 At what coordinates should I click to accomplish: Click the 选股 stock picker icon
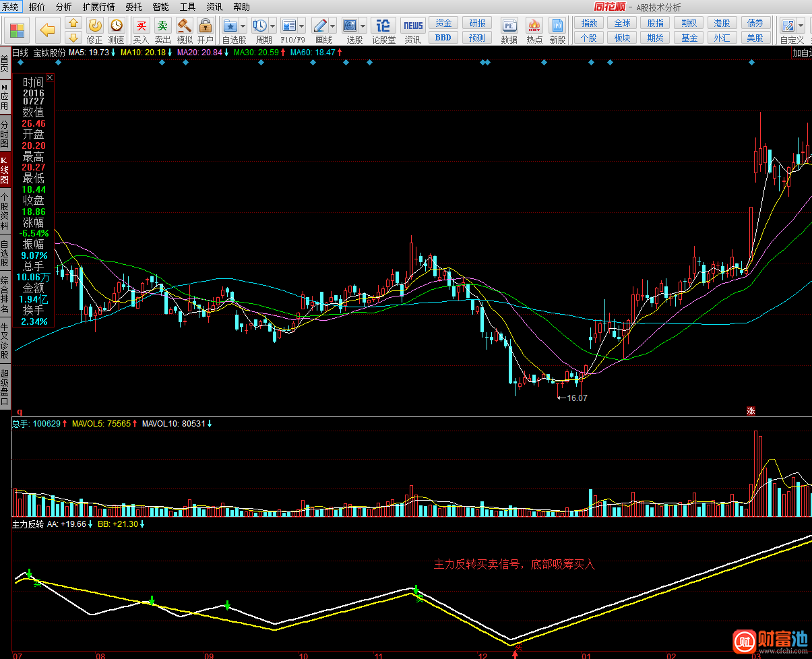click(x=350, y=26)
